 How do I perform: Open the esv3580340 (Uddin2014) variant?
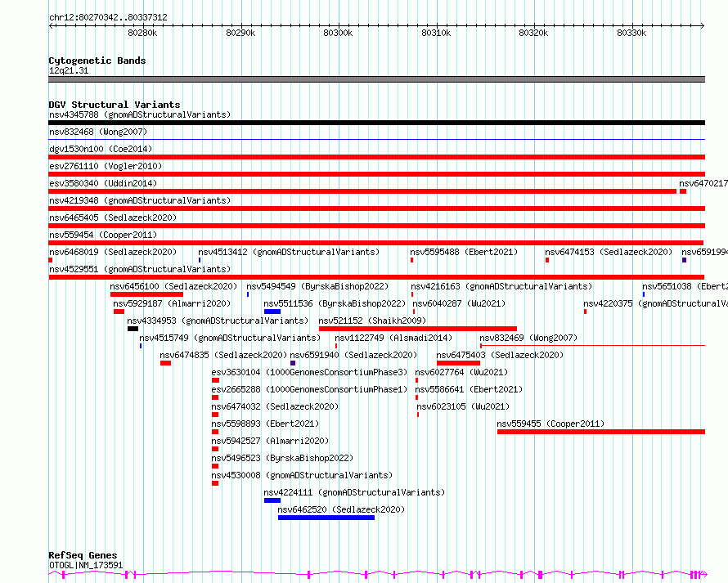click(103, 183)
